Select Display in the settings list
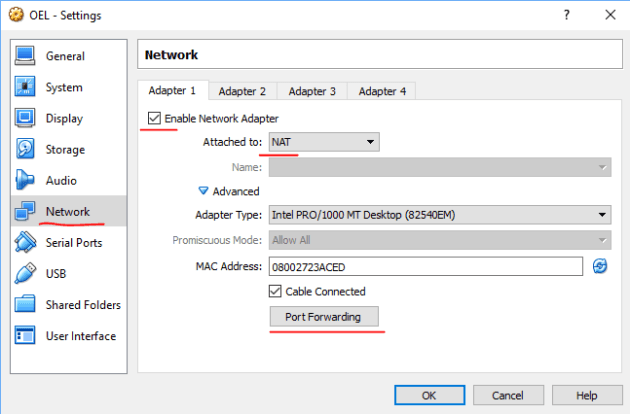Screen dimensions: 630x414 pos(69,118)
